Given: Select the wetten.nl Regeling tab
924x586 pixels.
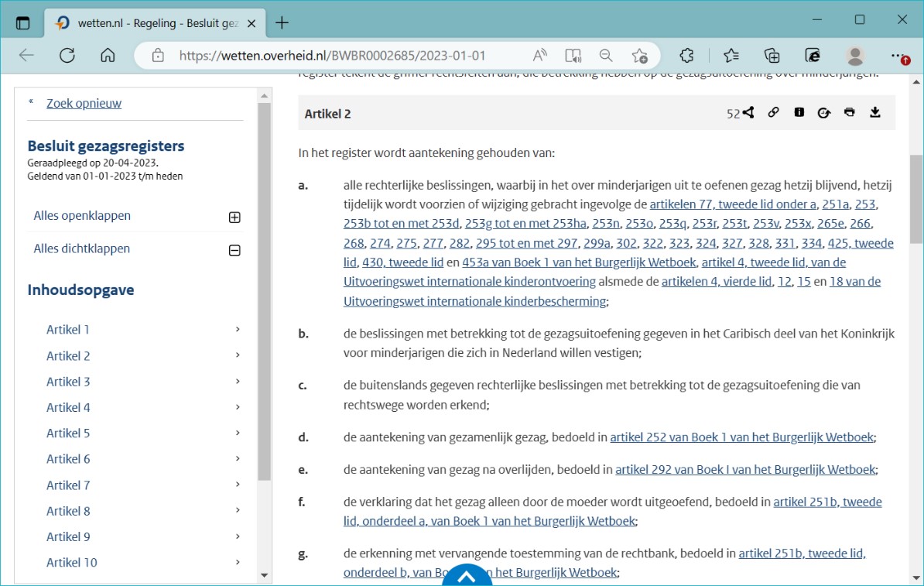Looking at the screenshot, I should tap(155, 23).
